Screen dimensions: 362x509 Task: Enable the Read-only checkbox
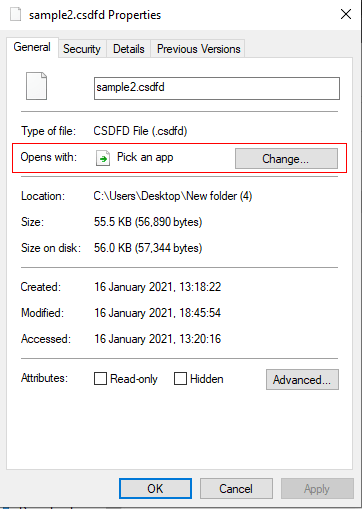click(x=100, y=379)
